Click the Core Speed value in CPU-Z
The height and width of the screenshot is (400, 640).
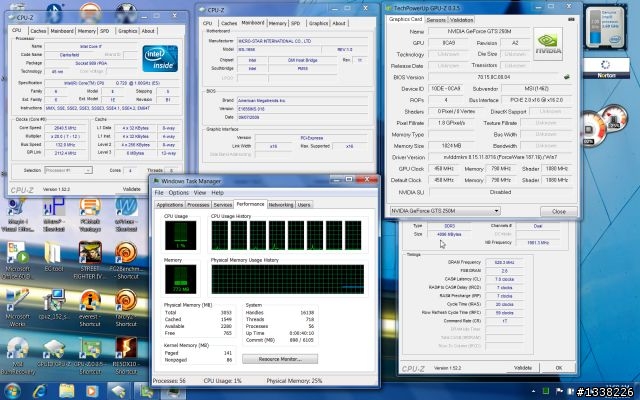click(65, 128)
